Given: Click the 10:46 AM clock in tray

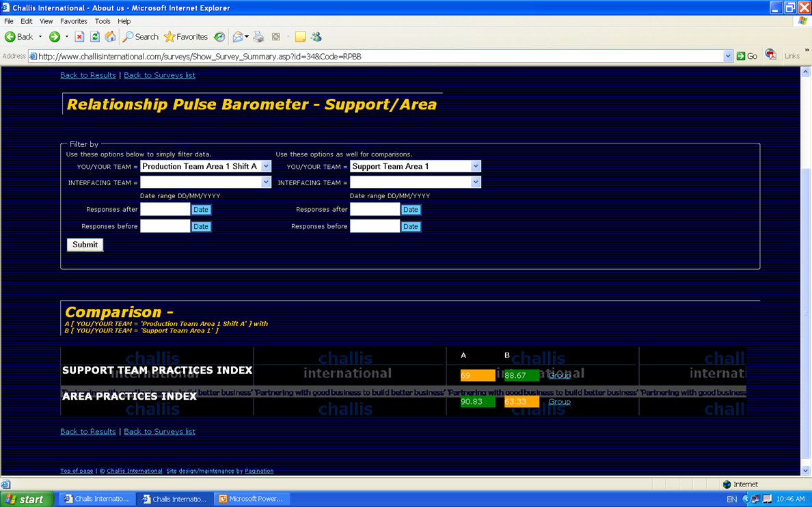Looking at the screenshot, I should point(790,499).
